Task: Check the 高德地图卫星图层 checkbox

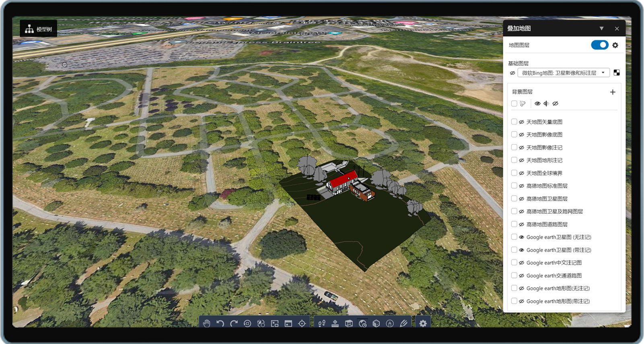Action: click(x=514, y=199)
